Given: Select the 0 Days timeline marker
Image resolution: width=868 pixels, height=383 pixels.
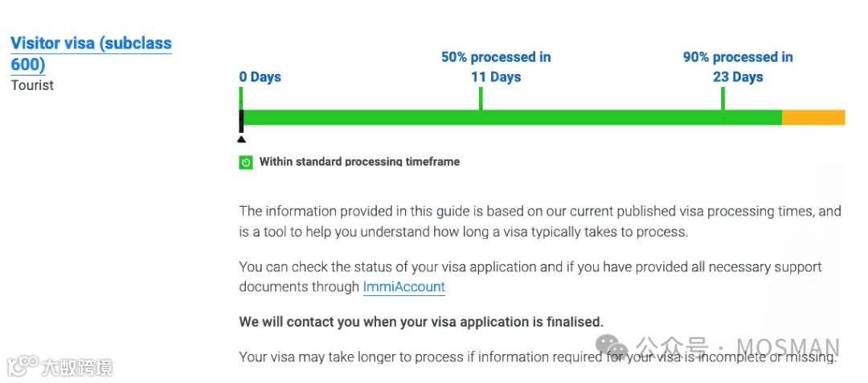Looking at the screenshot, I should 260,77.
